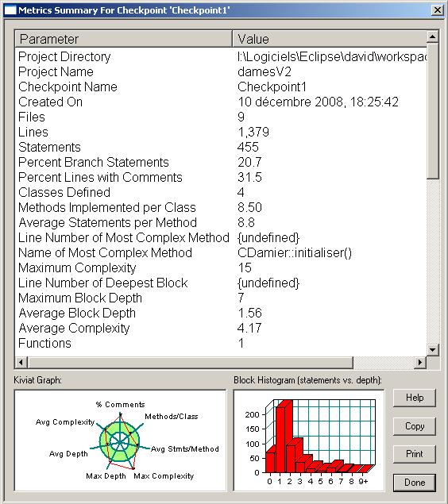Click the Kiviat graph chart
The height and width of the screenshot is (504, 448).
pyautogui.click(x=121, y=441)
